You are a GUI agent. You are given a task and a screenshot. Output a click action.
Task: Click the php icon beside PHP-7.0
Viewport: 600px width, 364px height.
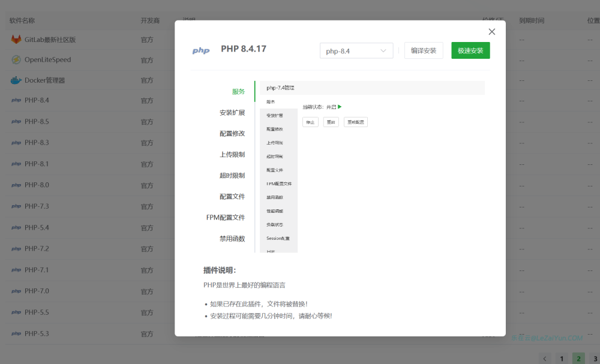(x=16, y=291)
